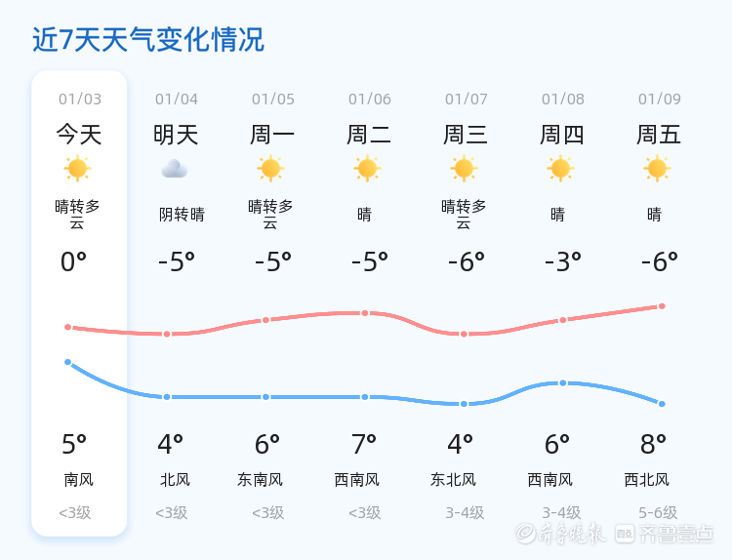The height and width of the screenshot is (560, 732).
Task: Click the high temperature point for 01/09
Action: pos(662,306)
